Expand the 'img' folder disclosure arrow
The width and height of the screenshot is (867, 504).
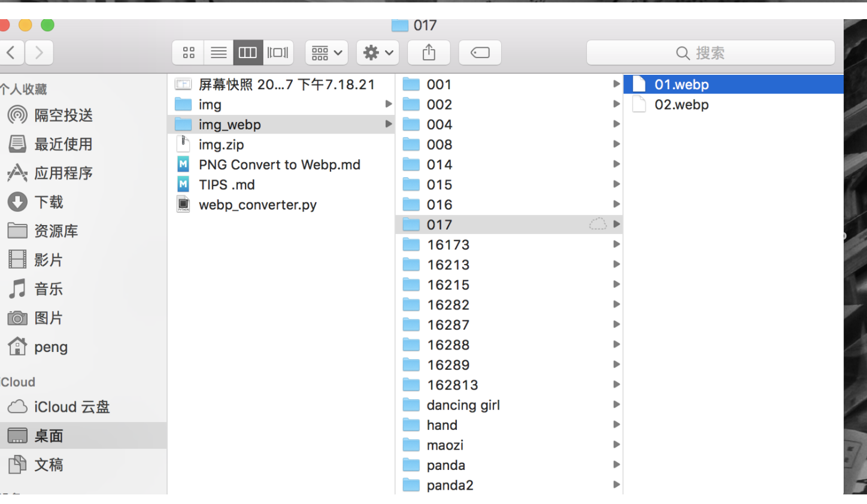point(389,104)
